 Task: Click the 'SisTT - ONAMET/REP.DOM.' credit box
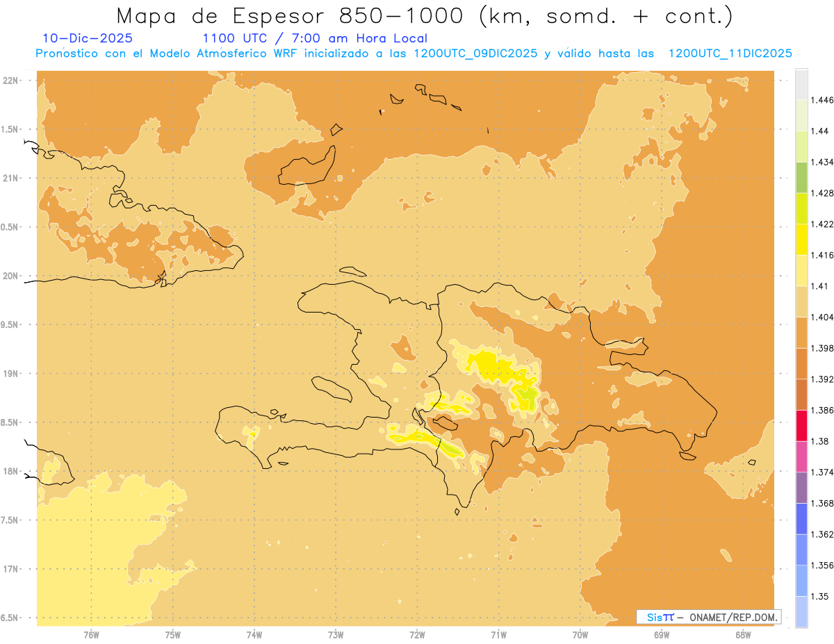click(x=709, y=617)
